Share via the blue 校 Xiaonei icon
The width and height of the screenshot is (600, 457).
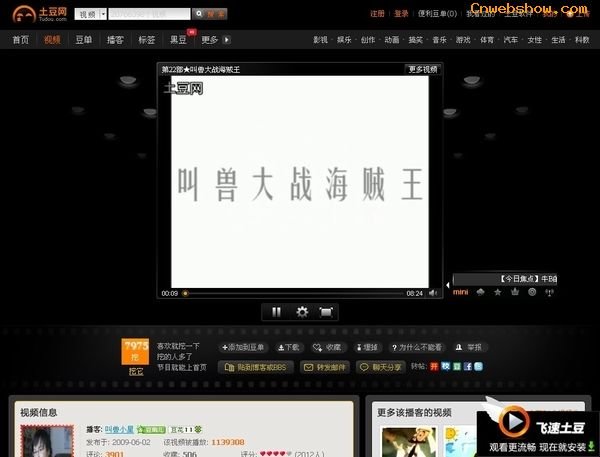coord(445,367)
